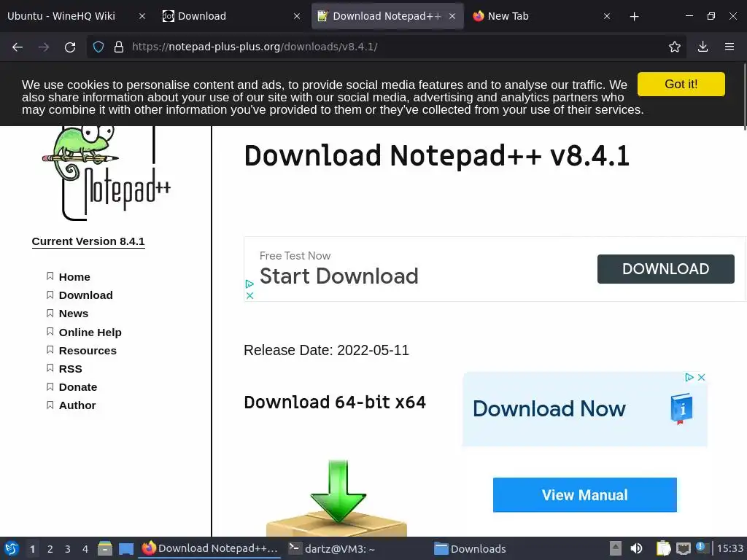747x560 pixels.
Task: Open Donate link in sidebar
Action: 77,387
